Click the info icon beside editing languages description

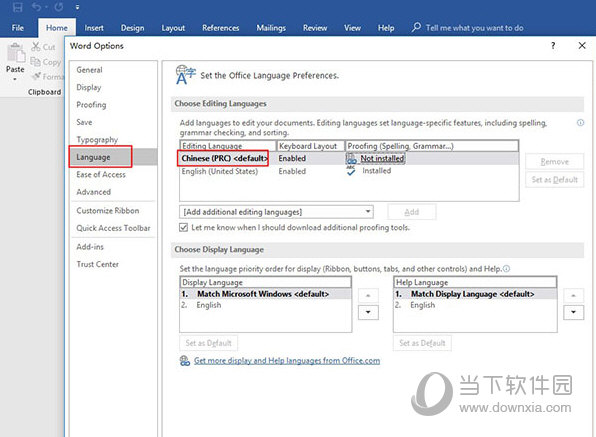coord(580,122)
